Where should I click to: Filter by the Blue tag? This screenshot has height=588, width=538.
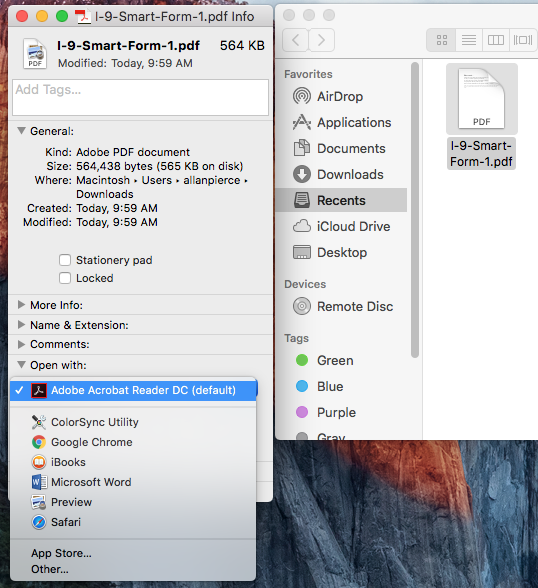pyautogui.click(x=341, y=386)
